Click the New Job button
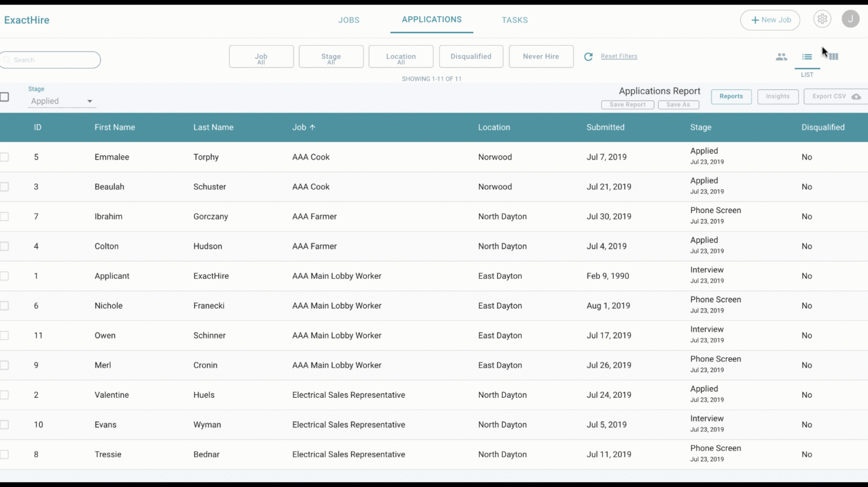The width and height of the screenshot is (868, 487). [x=770, y=20]
